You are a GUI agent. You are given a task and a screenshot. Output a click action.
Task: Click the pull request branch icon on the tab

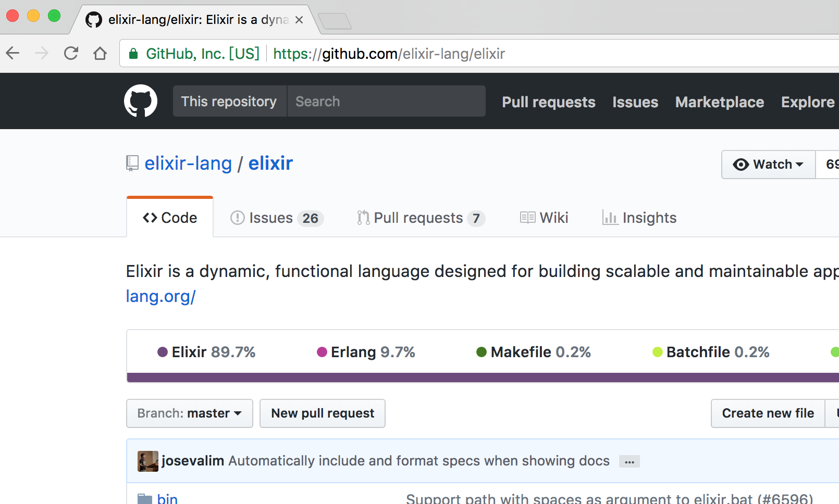click(x=363, y=217)
